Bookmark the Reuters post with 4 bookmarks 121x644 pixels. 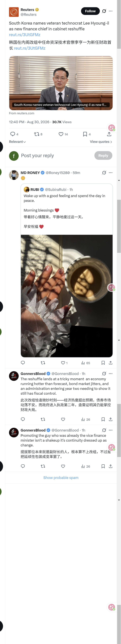click(x=86, y=134)
